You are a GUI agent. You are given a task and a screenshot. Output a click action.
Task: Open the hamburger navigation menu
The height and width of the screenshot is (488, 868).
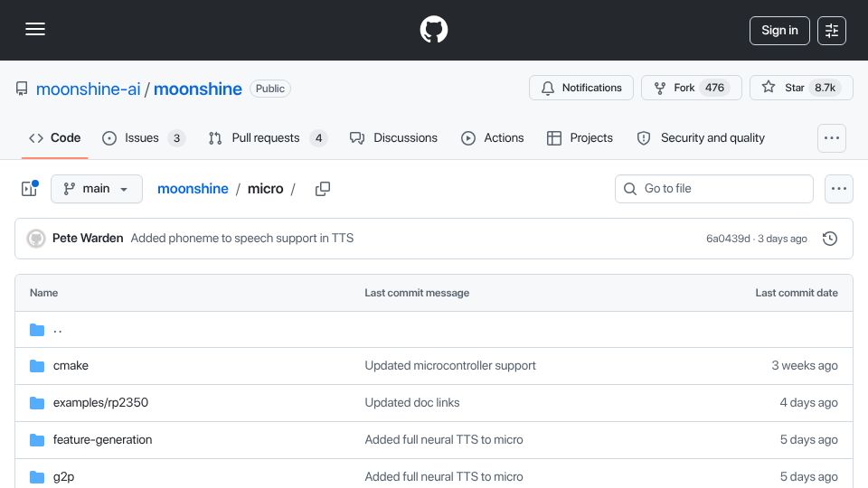click(35, 29)
